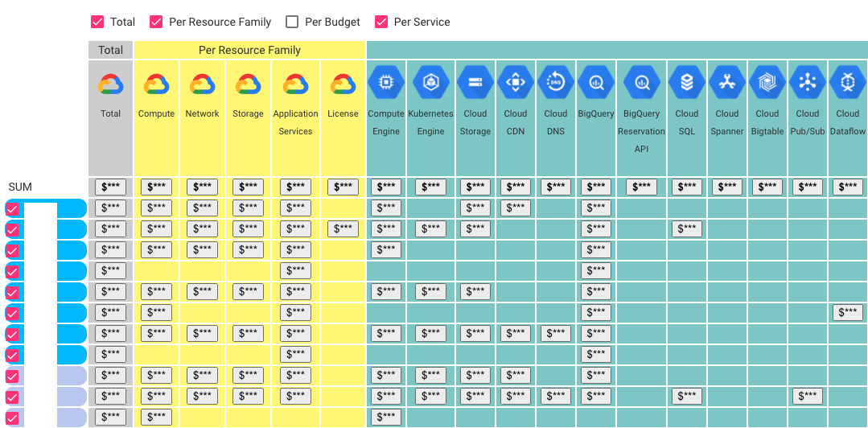The height and width of the screenshot is (428, 868).
Task: Click the License resource family cloud icon
Action: coord(343,84)
